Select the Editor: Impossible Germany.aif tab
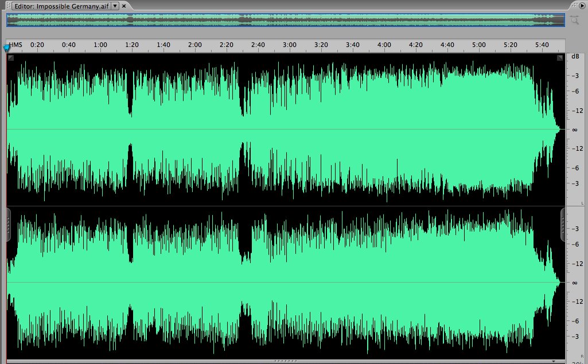Screen dimensions: 588x364 point(61,6)
